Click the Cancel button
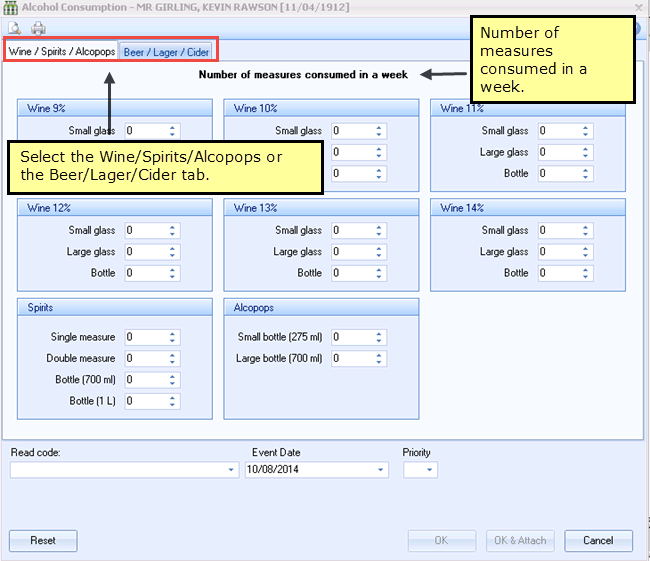The height and width of the screenshot is (561, 650). [598, 541]
